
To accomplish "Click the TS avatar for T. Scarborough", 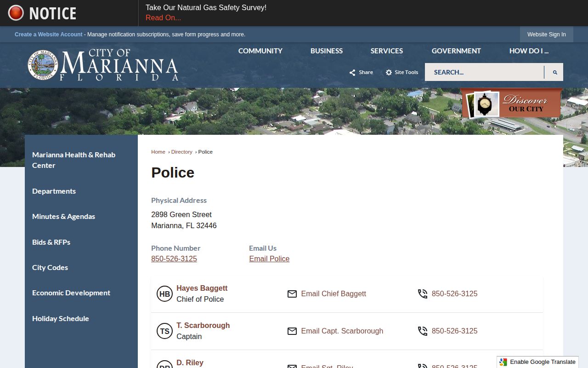I will pyautogui.click(x=164, y=331).
